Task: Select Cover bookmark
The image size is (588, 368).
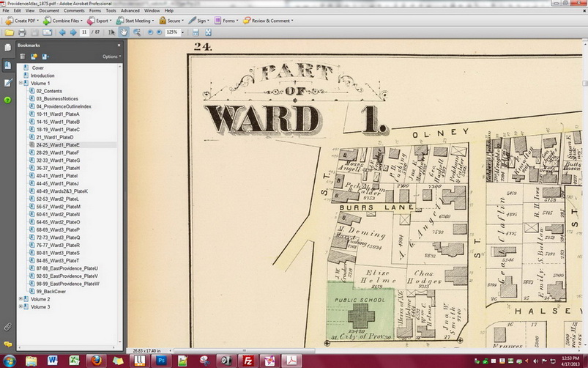Action: tap(38, 67)
